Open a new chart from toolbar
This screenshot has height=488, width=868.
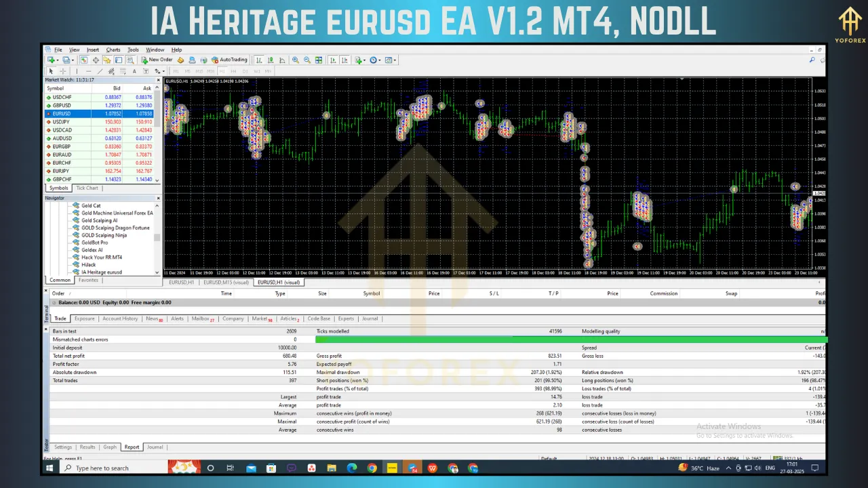tap(52, 60)
